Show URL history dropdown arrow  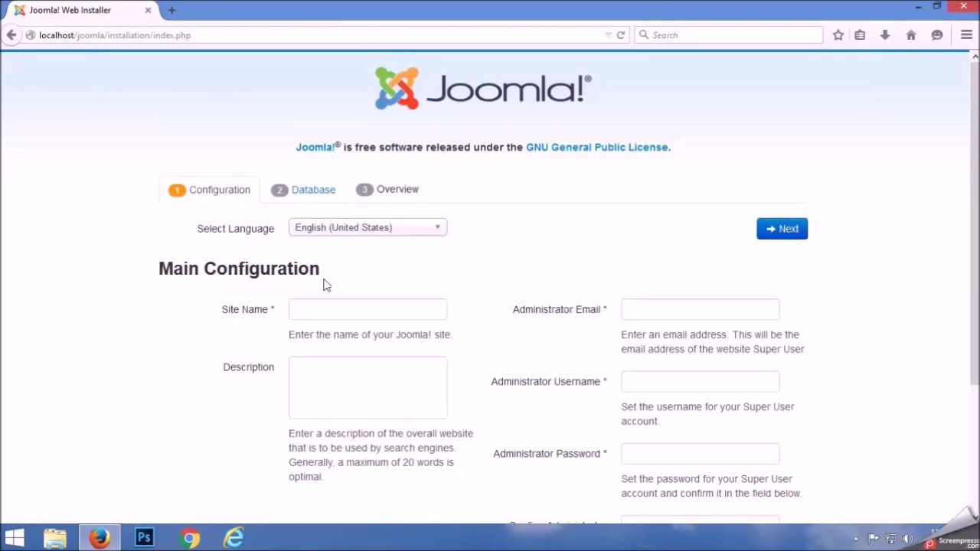click(x=609, y=34)
